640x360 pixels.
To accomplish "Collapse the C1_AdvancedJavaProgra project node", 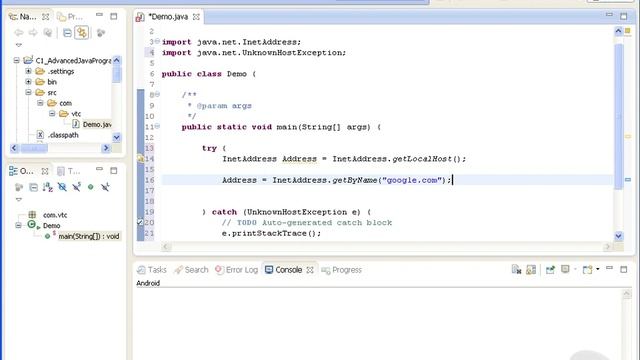I will click(x=16, y=60).
